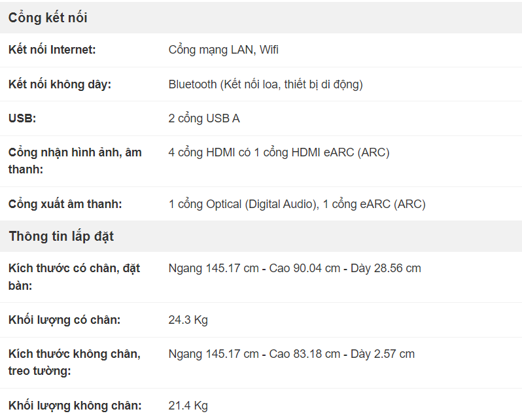The height and width of the screenshot is (420, 522).
Task: Click the '2 cổng USB A' value
Action: (204, 118)
